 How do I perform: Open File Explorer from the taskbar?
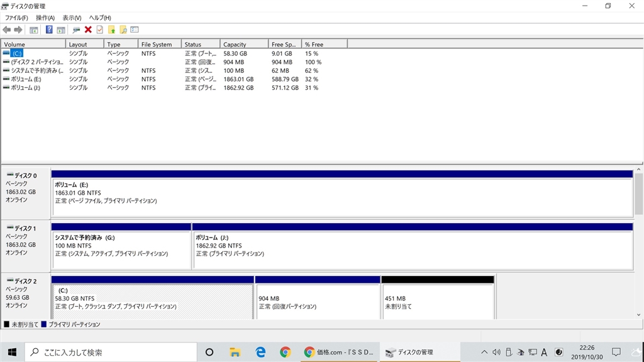[x=235, y=352]
